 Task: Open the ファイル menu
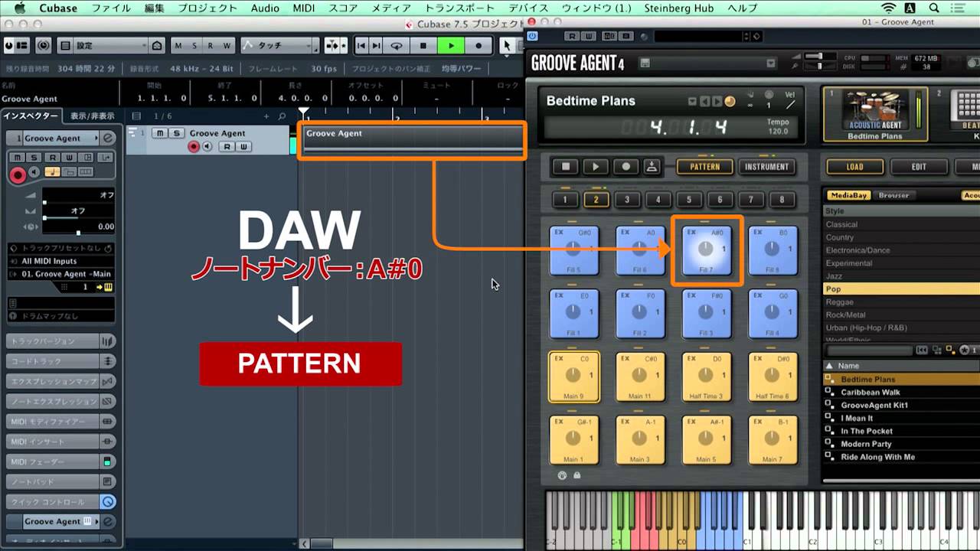[x=111, y=8]
